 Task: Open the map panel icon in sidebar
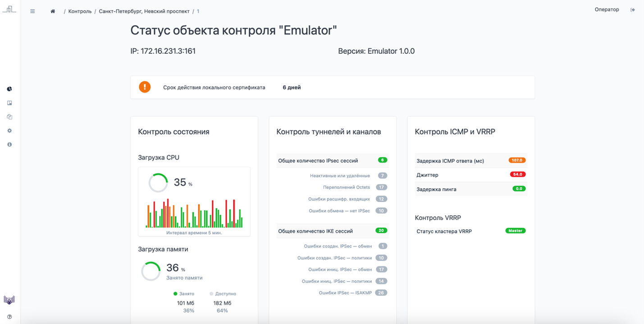9,102
